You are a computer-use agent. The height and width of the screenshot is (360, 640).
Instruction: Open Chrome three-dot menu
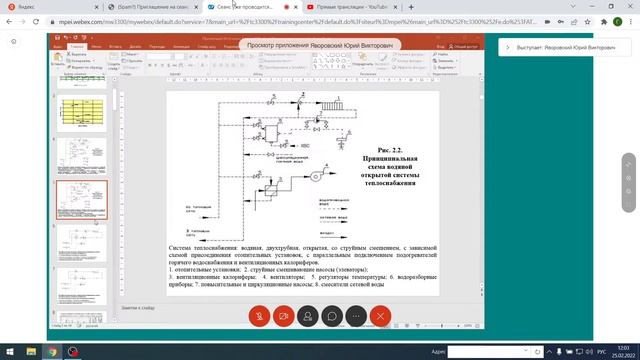pos(631,22)
